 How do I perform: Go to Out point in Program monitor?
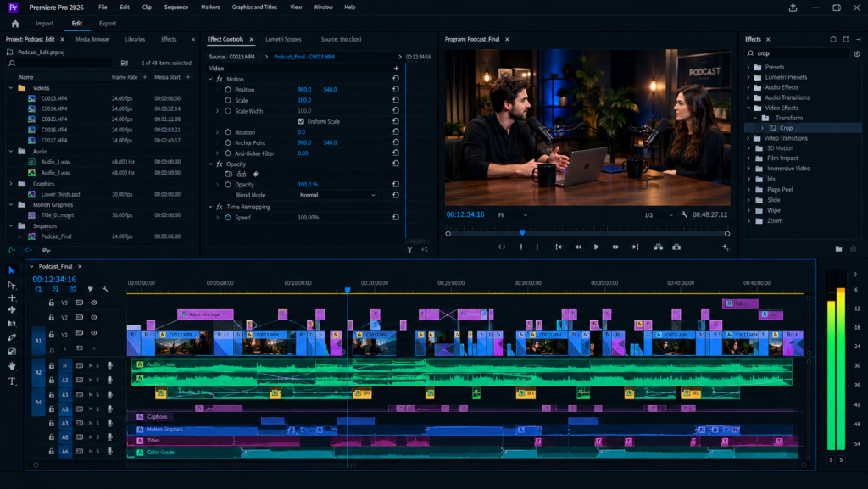pyautogui.click(x=634, y=247)
